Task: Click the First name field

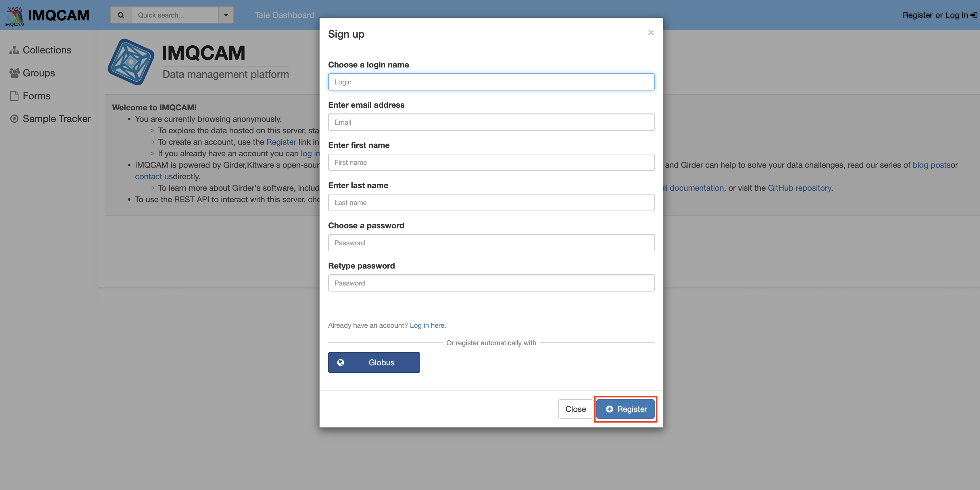Action: tap(491, 162)
